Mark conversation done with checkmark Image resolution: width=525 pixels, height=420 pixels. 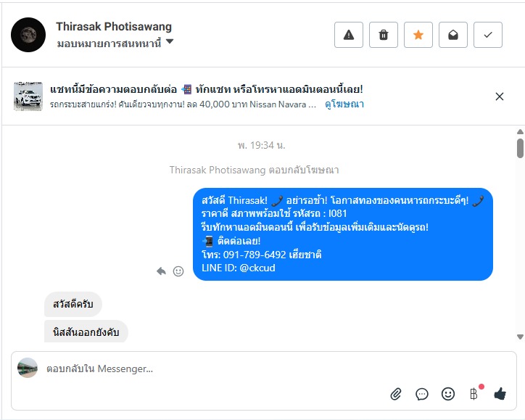pos(488,35)
